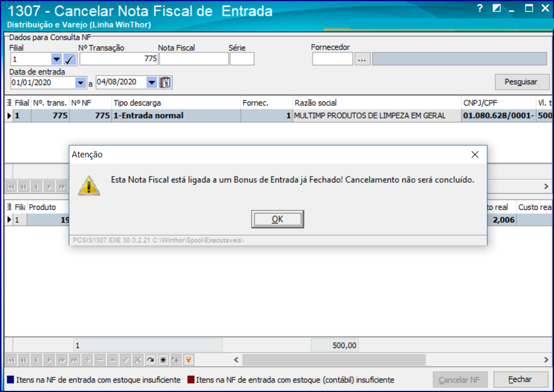Image resolution: width=554 pixels, height=392 pixels.
Task: Click the lower grid left scroll arrow
Action: [x=236, y=360]
